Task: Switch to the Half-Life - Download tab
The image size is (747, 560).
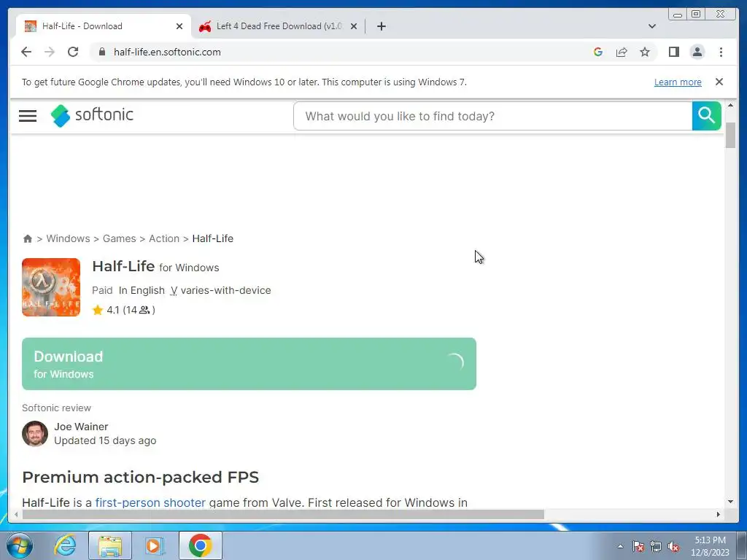Action: point(103,26)
